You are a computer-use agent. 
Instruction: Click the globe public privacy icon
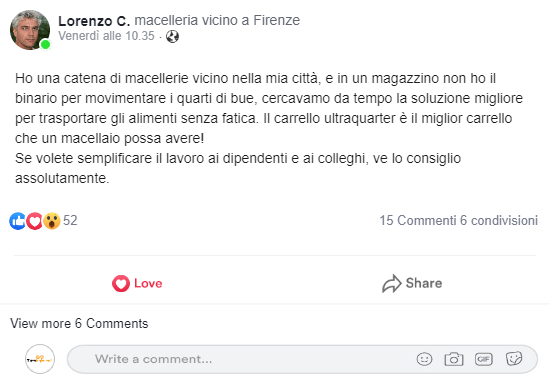[172, 36]
